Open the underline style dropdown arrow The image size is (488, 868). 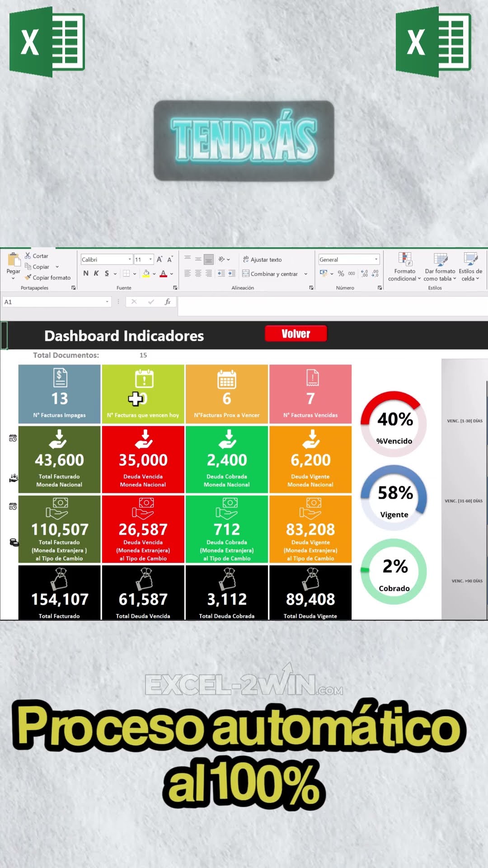tap(115, 274)
